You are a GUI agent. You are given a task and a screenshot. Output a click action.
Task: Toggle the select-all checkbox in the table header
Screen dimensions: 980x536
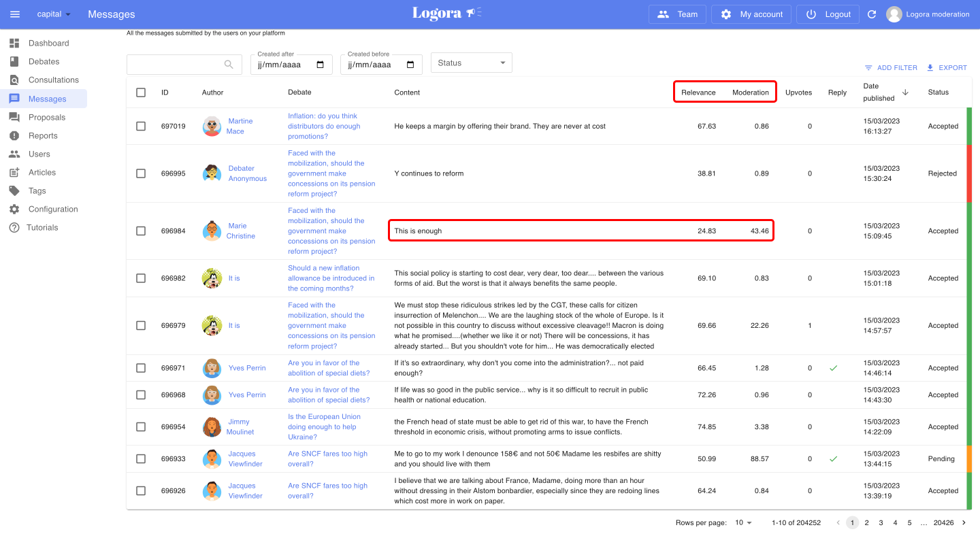click(141, 92)
